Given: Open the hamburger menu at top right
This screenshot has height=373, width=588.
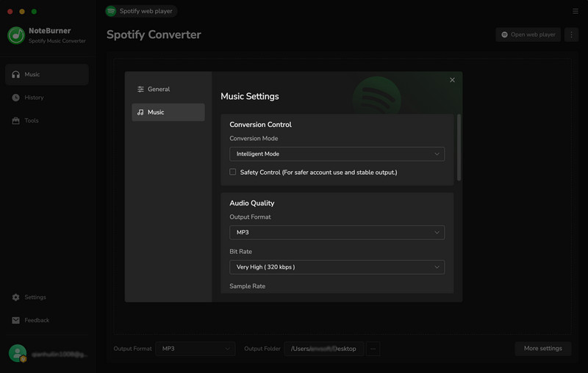Looking at the screenshot, I should (576, 11).
